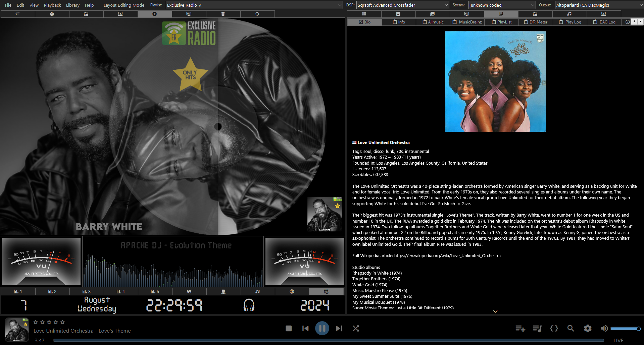644x345 pixels.
Task: Select visualization tab 5
Action: click(x=155, y=292)
